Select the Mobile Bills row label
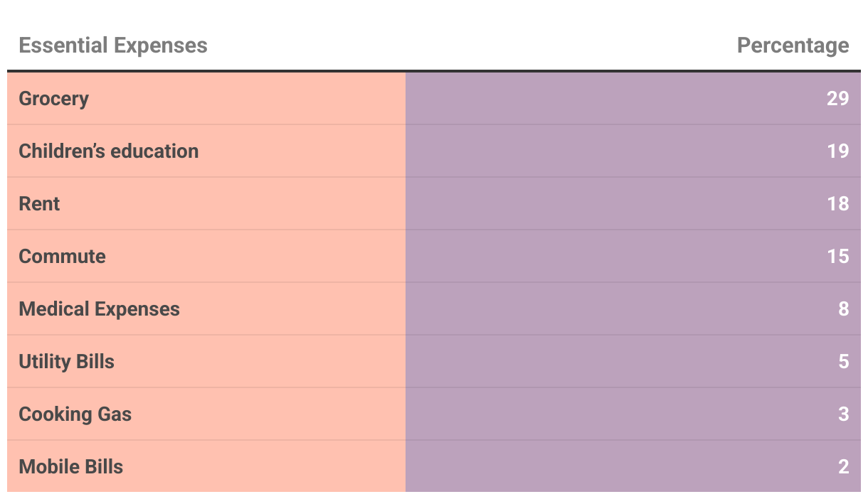868x499 pixels. tap(70, 466)
